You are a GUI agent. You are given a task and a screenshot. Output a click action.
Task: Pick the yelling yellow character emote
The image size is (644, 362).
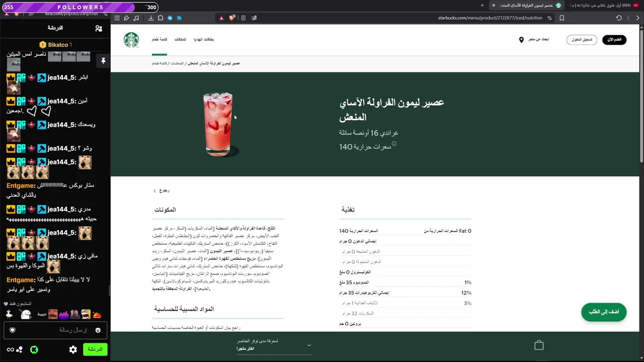(x=86, y=315)
